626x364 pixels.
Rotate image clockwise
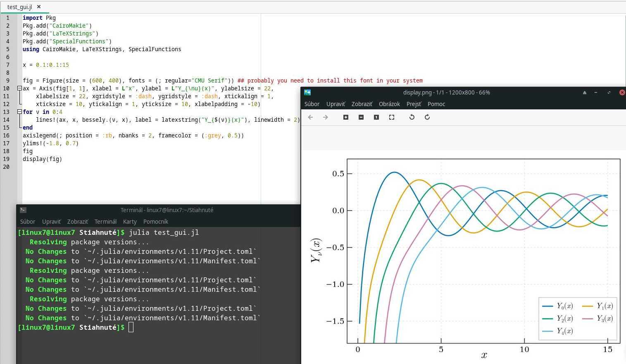427,117
